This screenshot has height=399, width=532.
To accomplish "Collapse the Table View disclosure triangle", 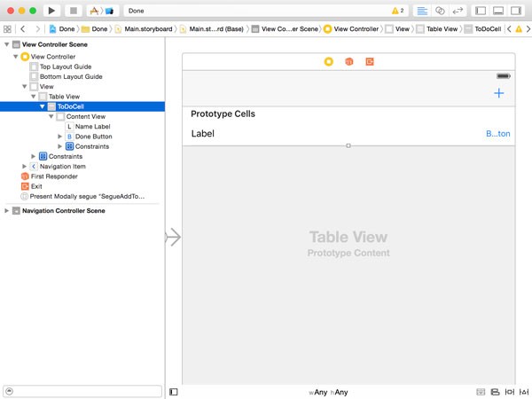I will coord(34,97).
